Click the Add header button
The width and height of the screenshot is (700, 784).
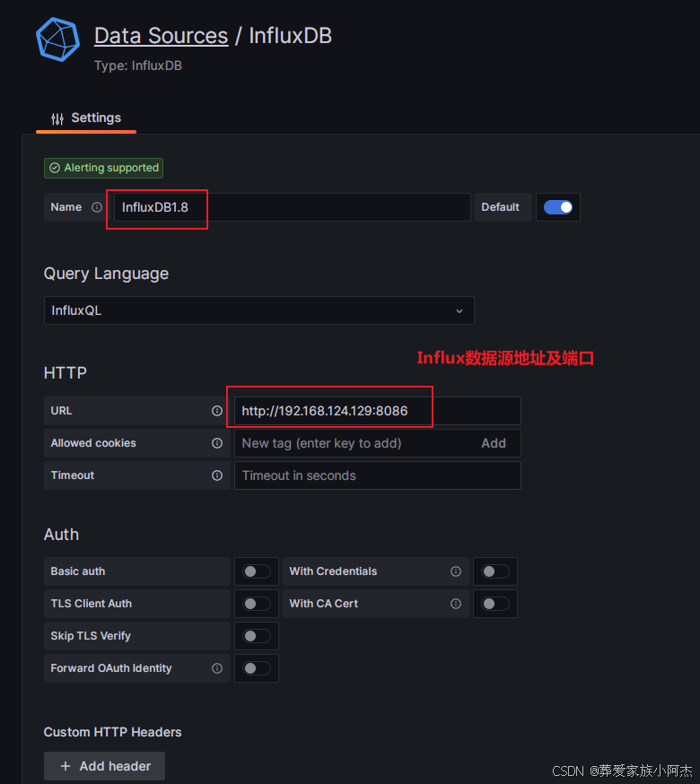[104, 766]
